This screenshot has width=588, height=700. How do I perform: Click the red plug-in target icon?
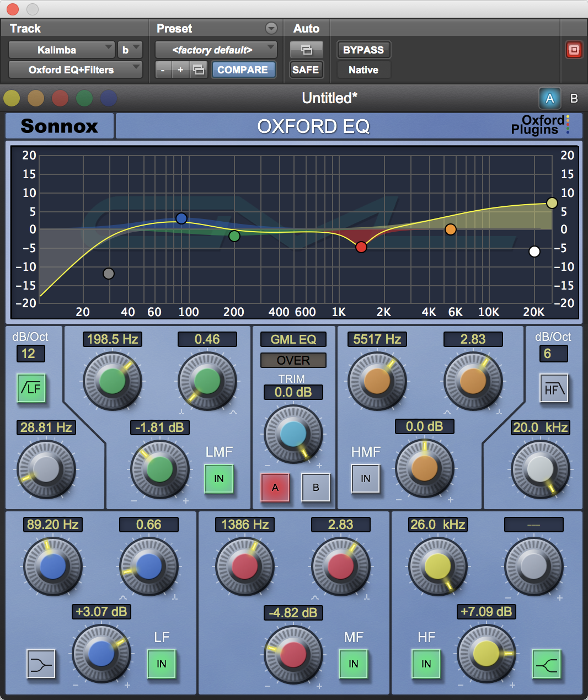coord(574,50)
